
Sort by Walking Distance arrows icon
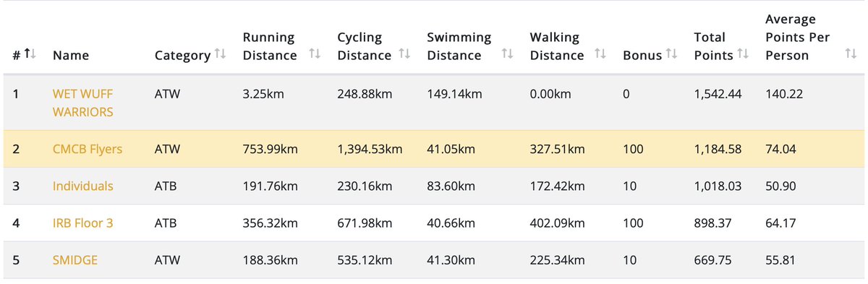coord(600,55)
